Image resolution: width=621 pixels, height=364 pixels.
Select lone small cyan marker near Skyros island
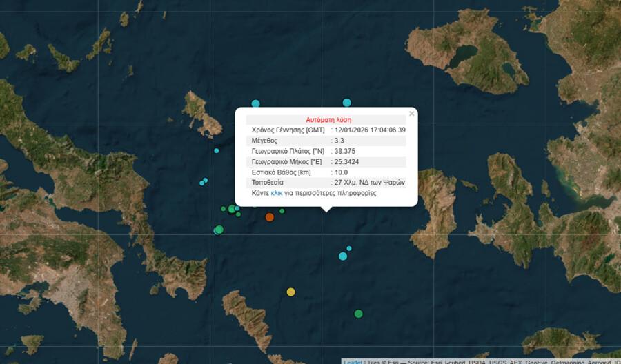tap(217, 150)
